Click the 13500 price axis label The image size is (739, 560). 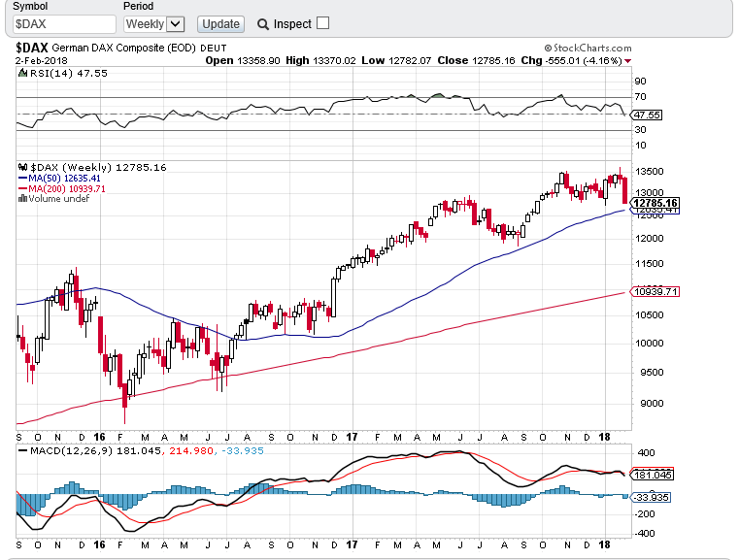pos(650,172)
